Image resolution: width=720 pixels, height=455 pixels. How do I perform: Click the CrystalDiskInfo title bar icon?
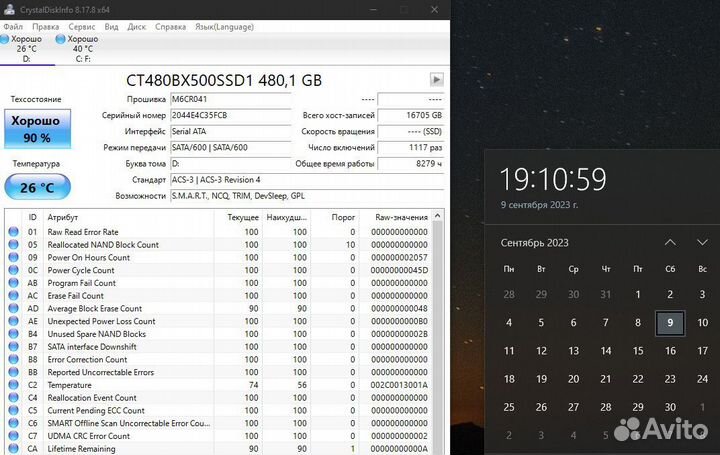(9, 9)
